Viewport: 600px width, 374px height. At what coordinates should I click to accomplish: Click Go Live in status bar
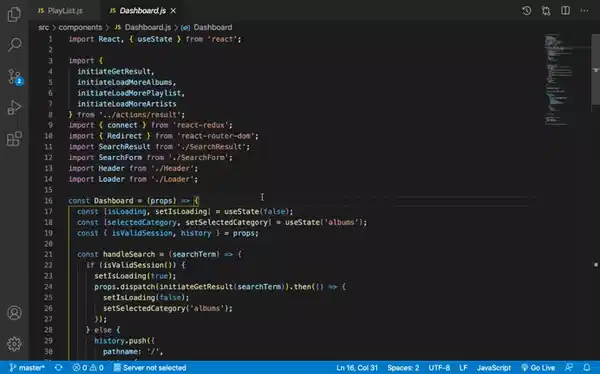click(538, 368)
